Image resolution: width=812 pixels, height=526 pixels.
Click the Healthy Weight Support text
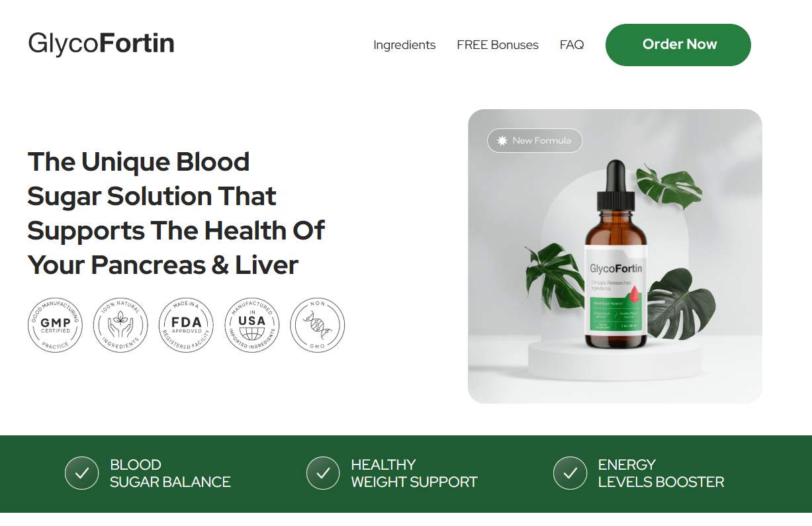[x=414, y=473]
